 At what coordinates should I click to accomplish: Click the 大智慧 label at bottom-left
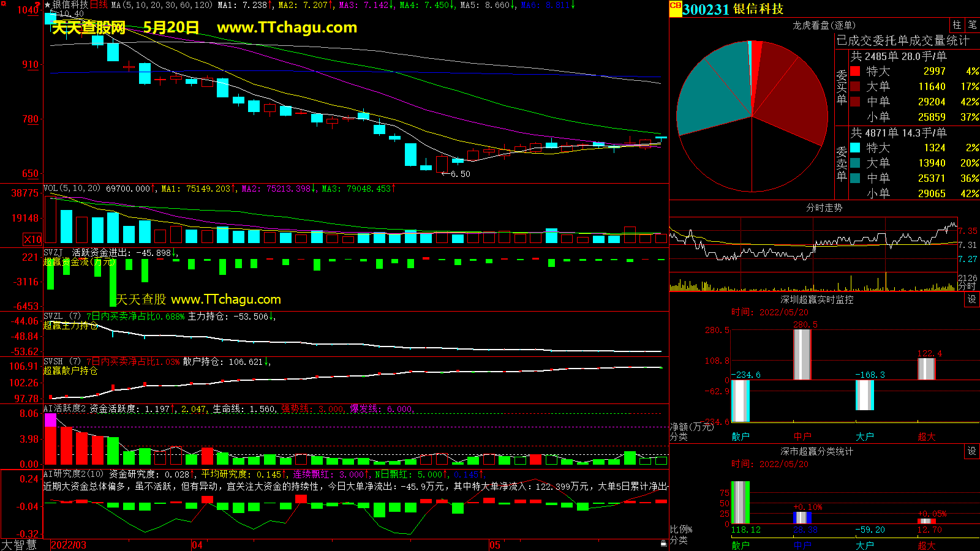coord(19,545)
